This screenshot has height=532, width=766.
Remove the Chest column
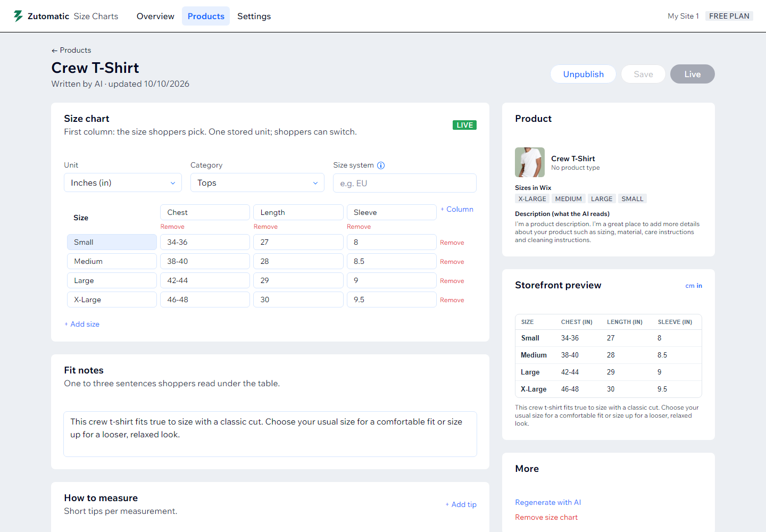(x=172, y=227)
